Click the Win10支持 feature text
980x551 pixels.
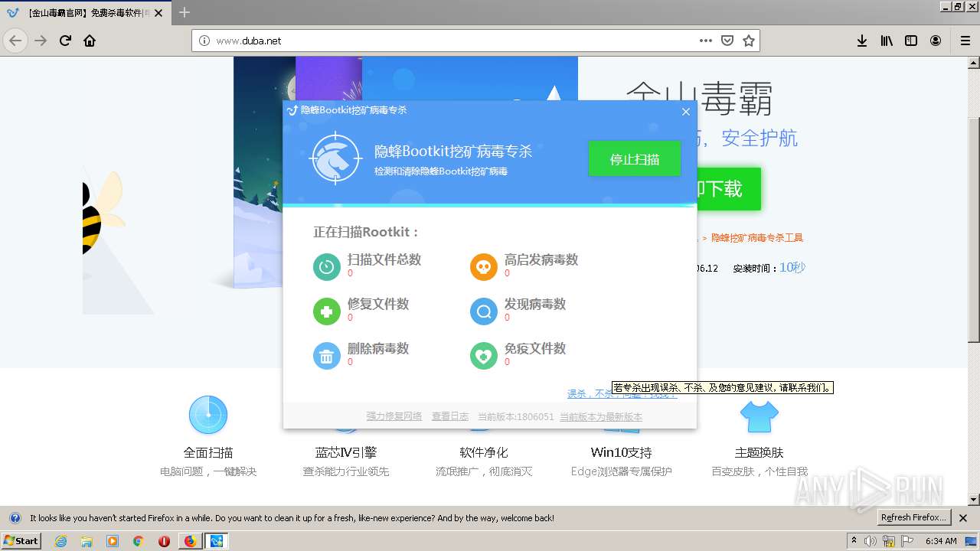pos(621,452)
